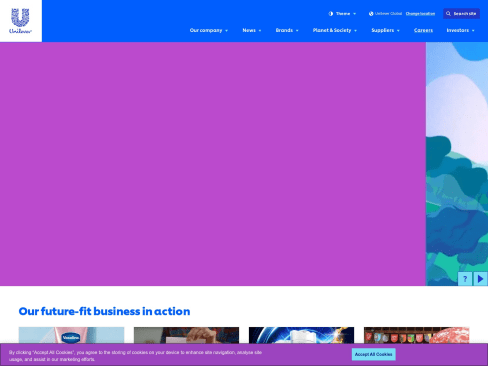The height and width of the screenshot is (366, 488).
Task: Expand the News menu
Action: click(252, 30)
